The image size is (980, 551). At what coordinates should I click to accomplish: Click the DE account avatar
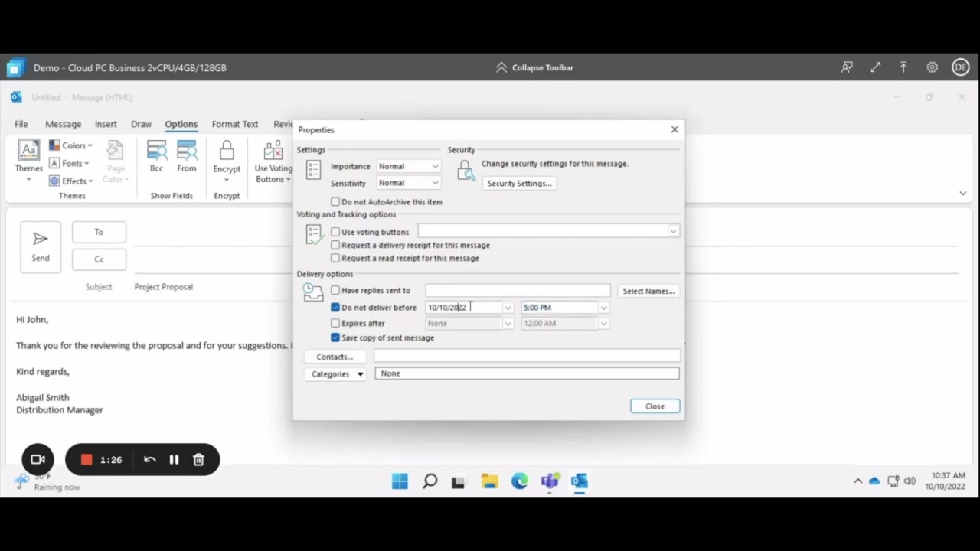960,67
